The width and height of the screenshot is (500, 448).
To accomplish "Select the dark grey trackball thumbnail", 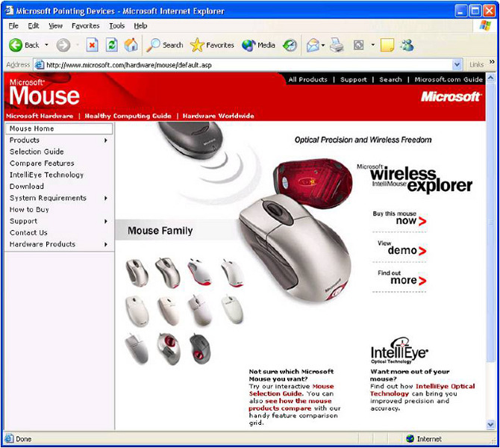I will (200, 349).
